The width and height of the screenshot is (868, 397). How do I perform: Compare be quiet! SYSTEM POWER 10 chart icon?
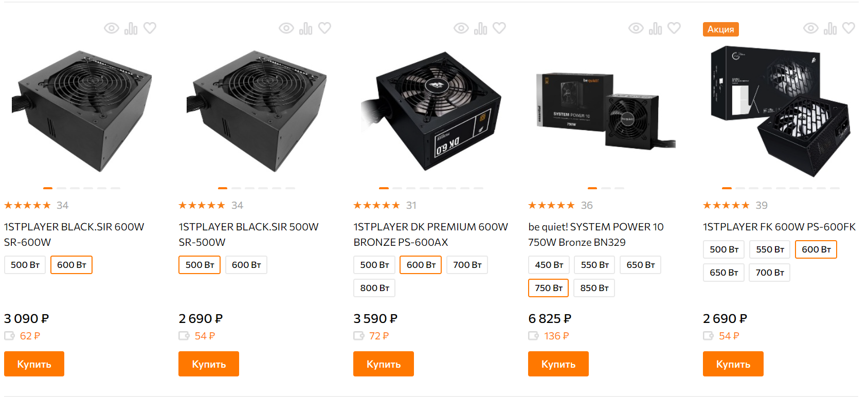655,28
